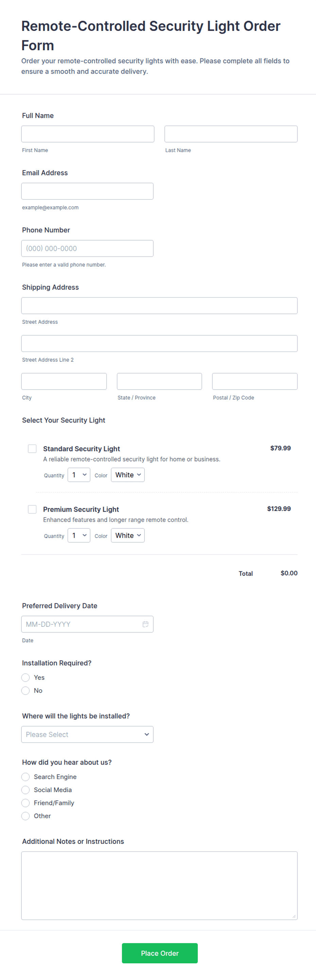
Task: Select Other as referral source
Action: tap(25, 816)
